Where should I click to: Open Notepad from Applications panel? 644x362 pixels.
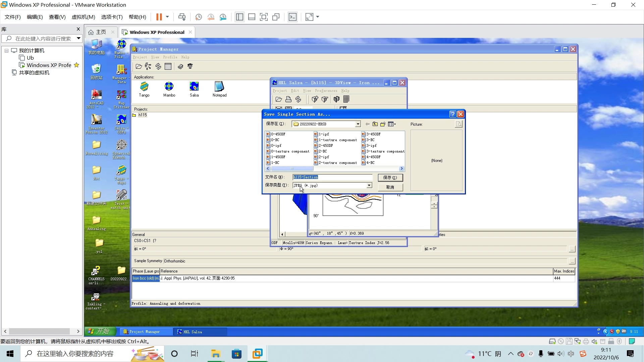(219, 89)
